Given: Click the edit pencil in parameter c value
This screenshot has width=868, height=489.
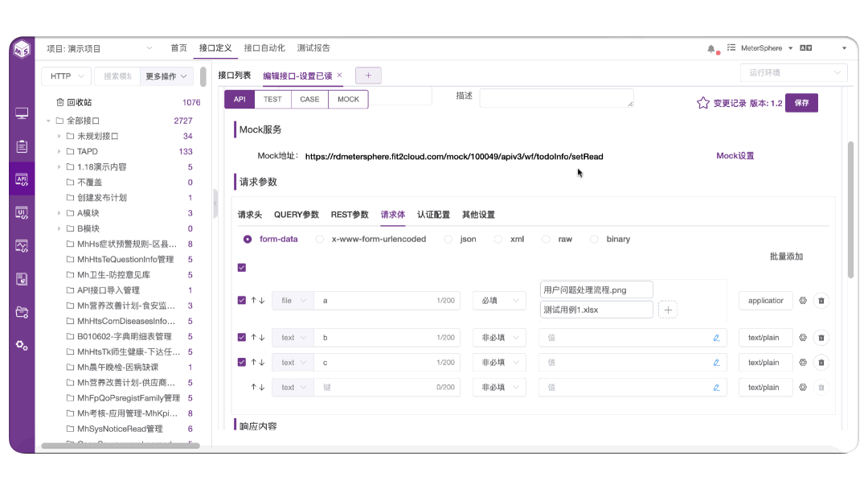Looking at the screenshot, I should tap(716, 363).
